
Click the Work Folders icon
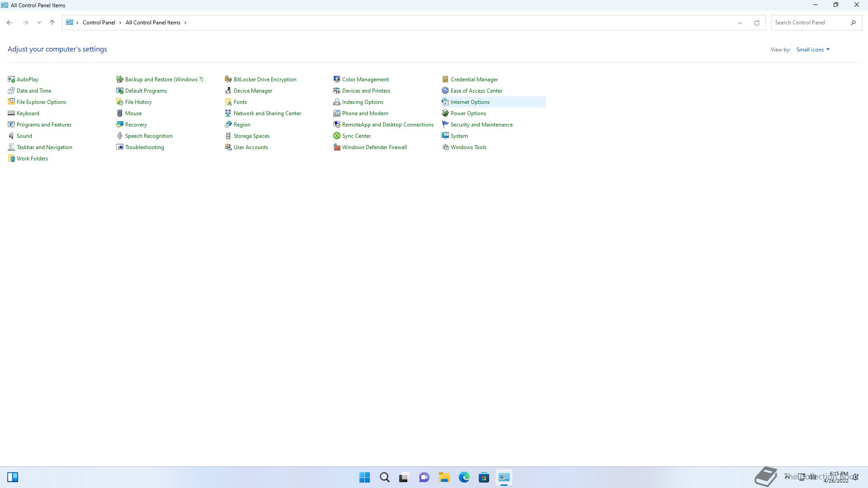[x=11, y=159]
